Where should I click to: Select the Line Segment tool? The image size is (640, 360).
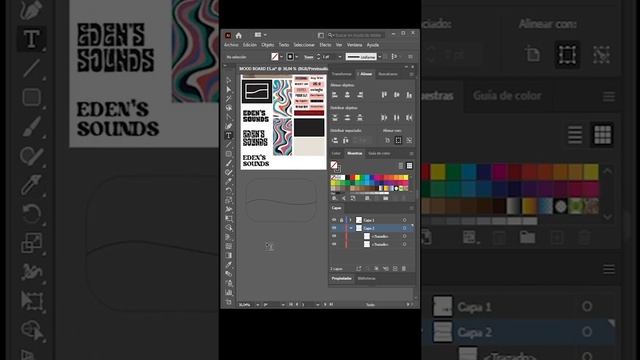click(229, 144)
